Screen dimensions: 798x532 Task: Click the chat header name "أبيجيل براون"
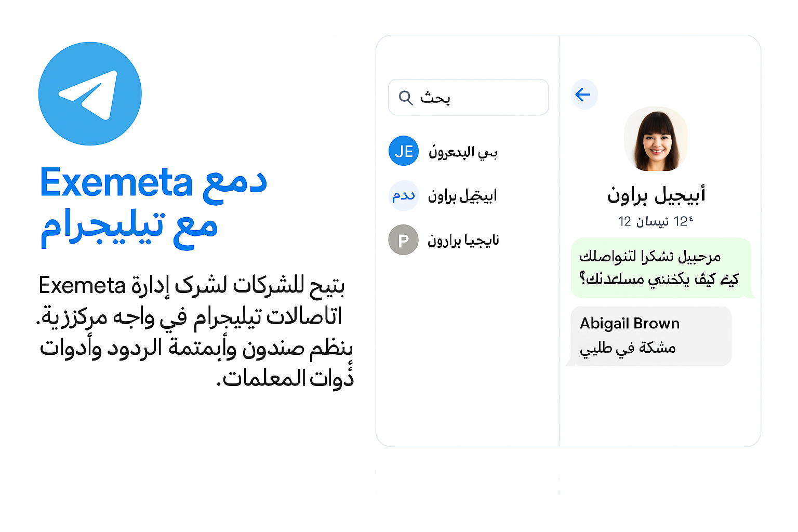[656, 195]
